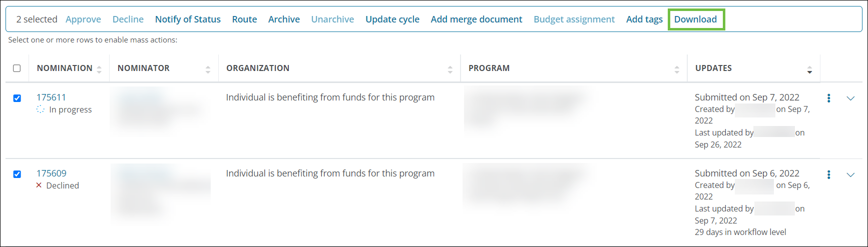Uncheck the row for nomination 175611
The width and height of the screenshot is (868, 247).
[x=17, y=98]
